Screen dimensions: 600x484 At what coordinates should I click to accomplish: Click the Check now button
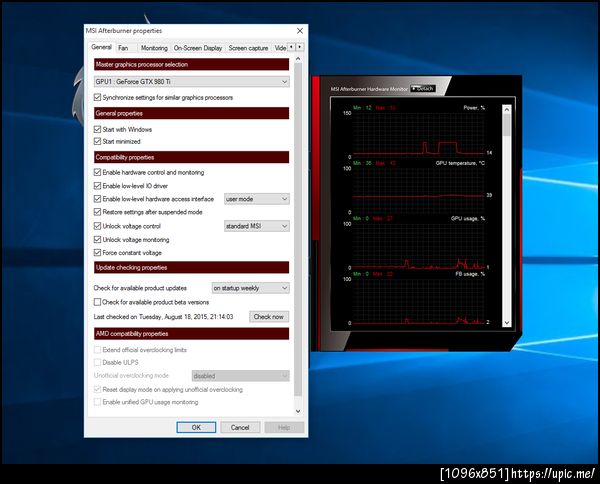pyautogui.click(x=269, y=317)
